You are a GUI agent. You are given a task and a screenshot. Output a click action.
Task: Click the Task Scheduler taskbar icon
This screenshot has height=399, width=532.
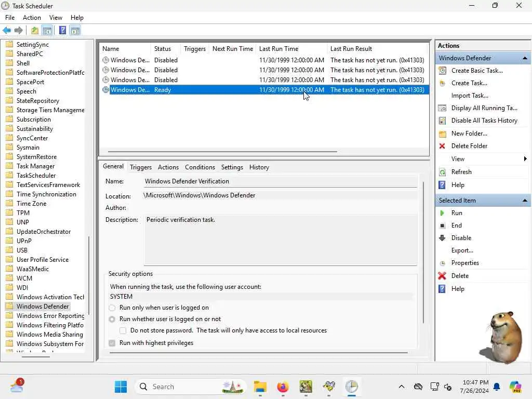point(352,387)
